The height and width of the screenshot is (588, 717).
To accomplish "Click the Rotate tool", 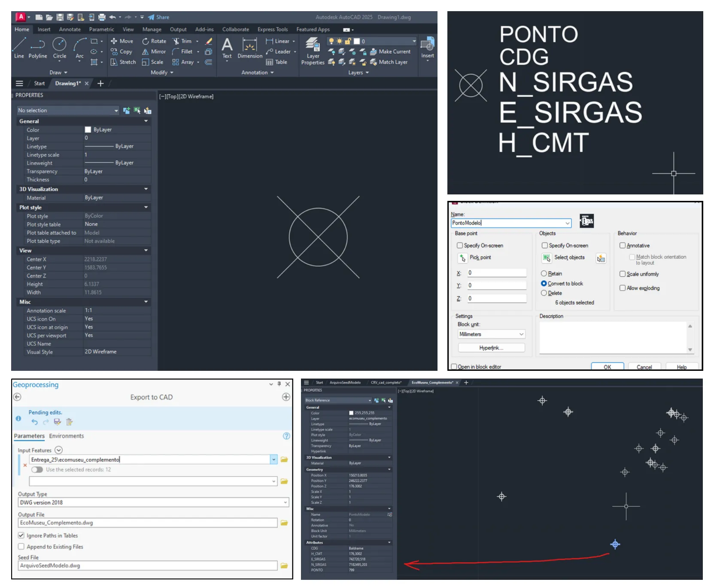I will [154, 41].
